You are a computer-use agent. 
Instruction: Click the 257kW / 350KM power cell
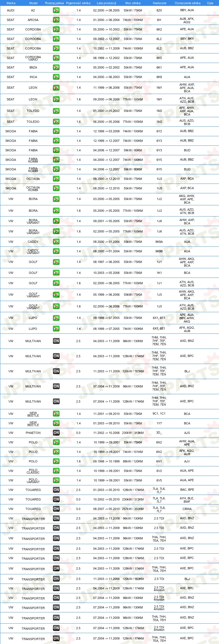coord(133,509)
